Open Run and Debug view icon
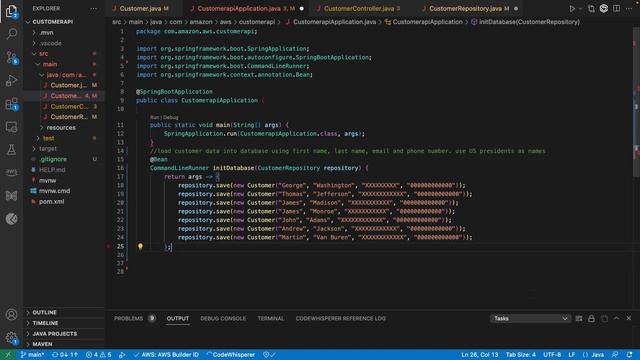This screenshot has height=360, width=640. click(11, 80)
